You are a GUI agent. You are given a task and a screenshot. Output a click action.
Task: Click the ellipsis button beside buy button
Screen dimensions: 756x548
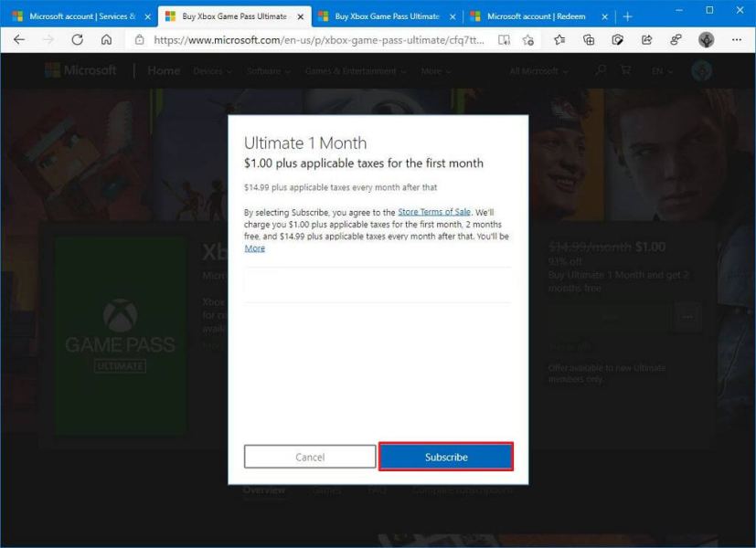click(x=687, y=317)
